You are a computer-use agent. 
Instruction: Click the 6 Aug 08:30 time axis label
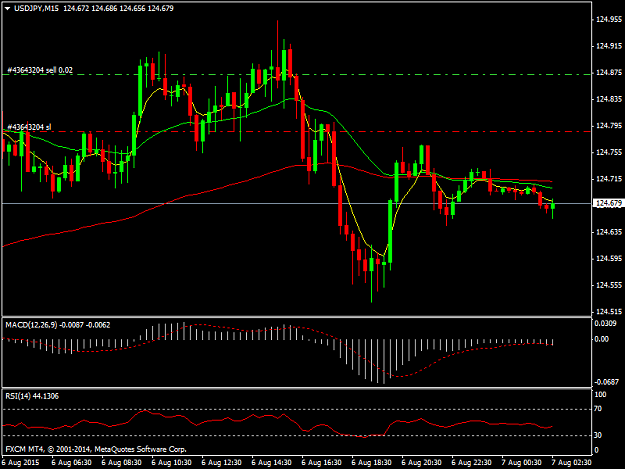121,463
